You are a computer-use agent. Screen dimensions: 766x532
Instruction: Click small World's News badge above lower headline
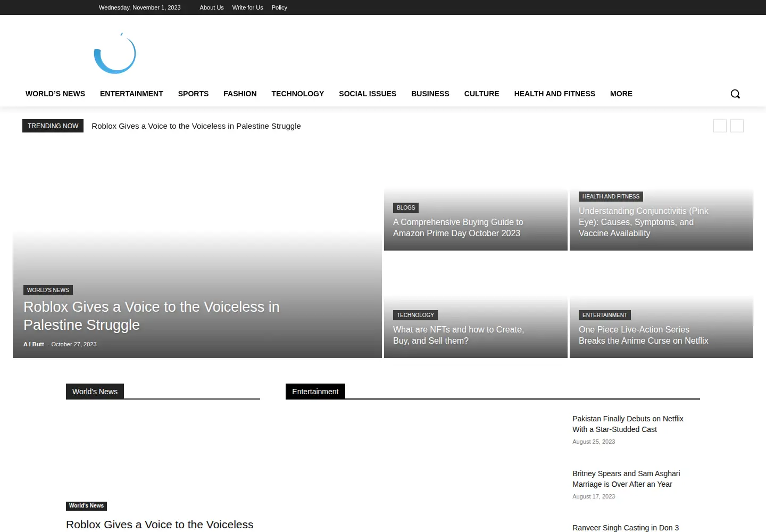point(86,506)
